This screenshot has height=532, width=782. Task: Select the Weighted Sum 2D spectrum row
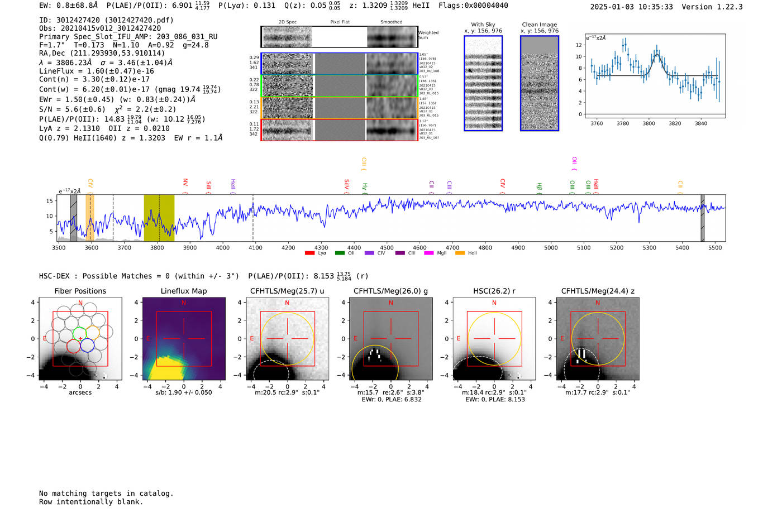click(339, 37)
